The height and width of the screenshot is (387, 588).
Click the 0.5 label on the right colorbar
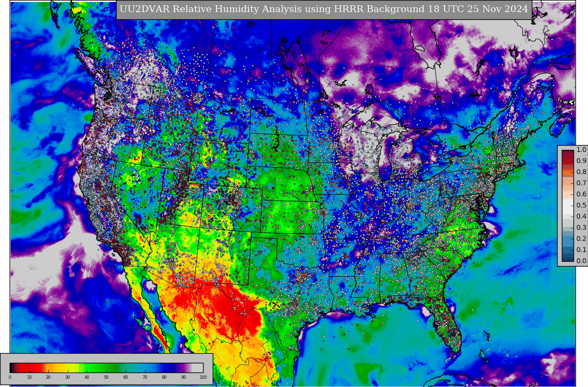[581, 206]
